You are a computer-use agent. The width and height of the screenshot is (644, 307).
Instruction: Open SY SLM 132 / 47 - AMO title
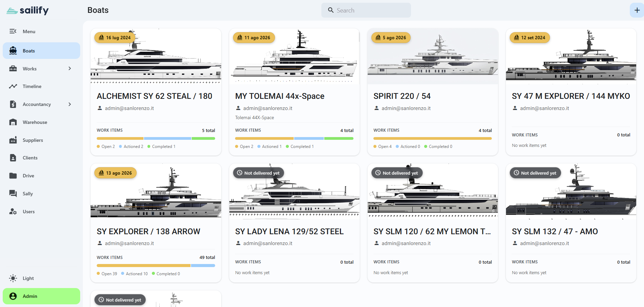pos(555,232)
